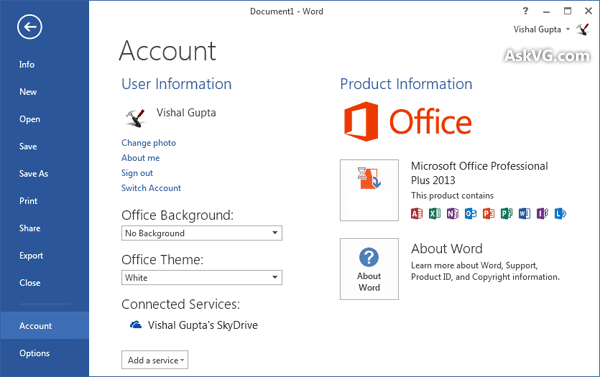Viewport: 600px width, 377px height.
Task: Click the back arrow to return to document
Action: 29,27
